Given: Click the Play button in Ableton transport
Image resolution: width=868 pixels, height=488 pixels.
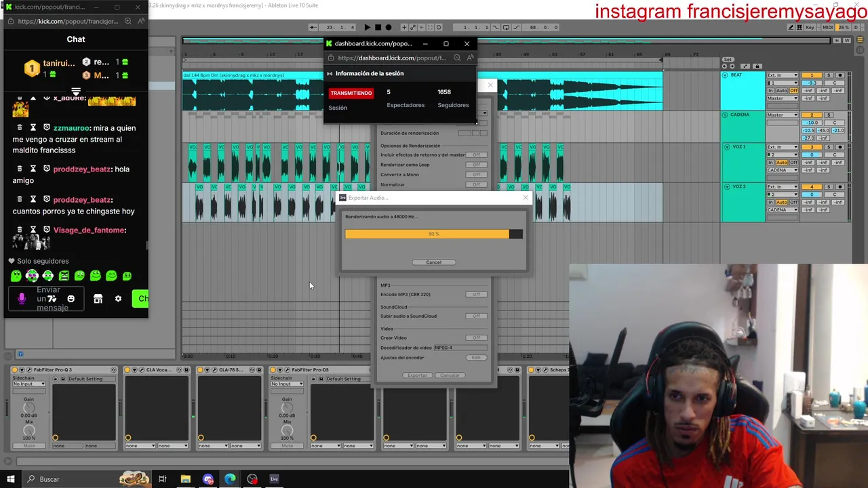Looking at the screenshot, I should point(368,27).
